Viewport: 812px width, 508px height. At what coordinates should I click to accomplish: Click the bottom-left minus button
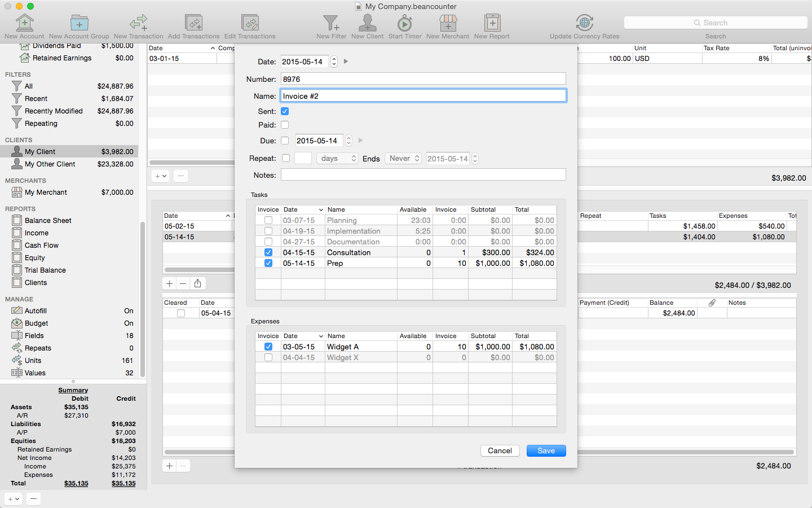pos(33,499)
